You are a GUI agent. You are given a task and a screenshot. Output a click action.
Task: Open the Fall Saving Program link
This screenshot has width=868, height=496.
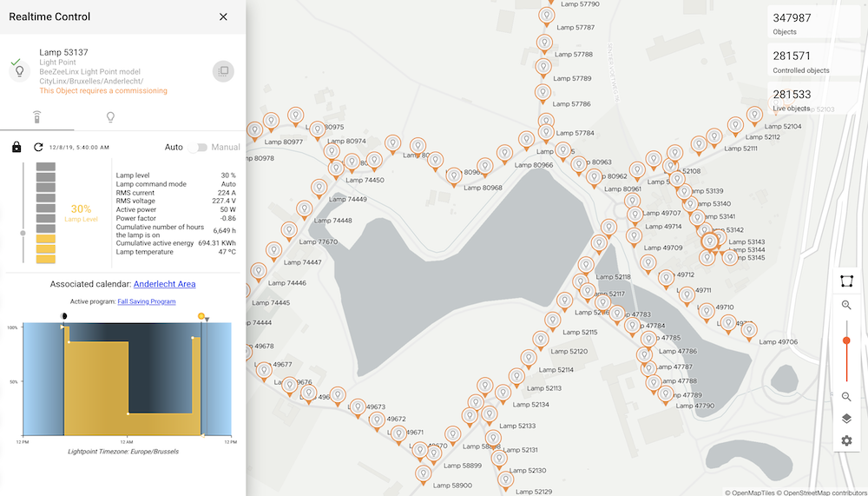tap(146, 301)
